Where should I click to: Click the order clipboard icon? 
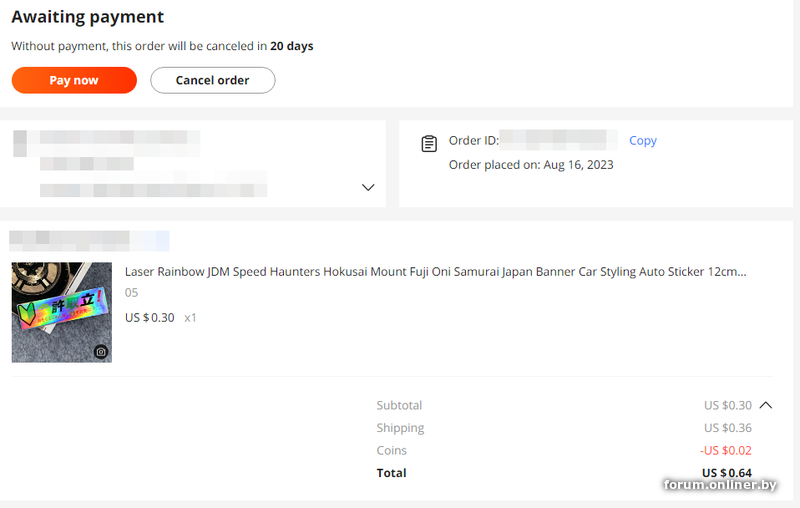click(x=429, y=143)
